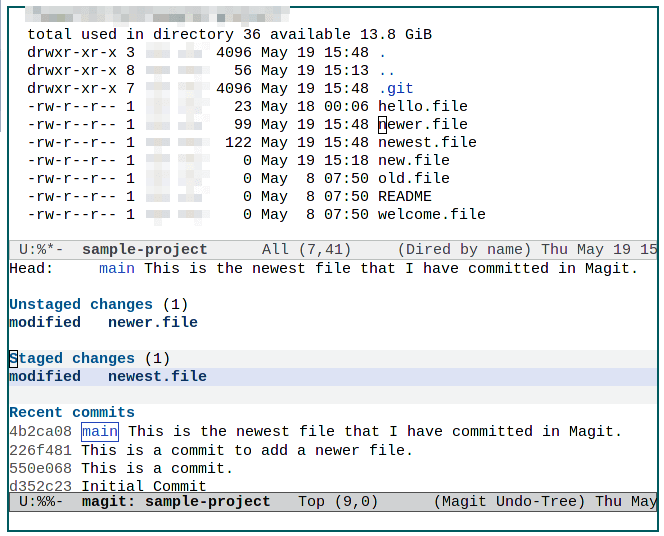Viewport: 664px width, 536px height.
Task: Open old.file from the directory listing
Action: click(413, 178)
